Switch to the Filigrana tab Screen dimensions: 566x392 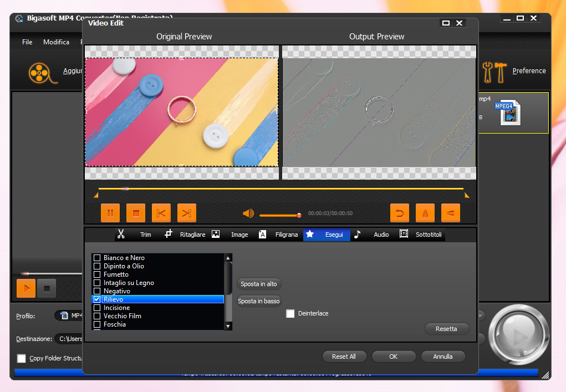[279, 235]
